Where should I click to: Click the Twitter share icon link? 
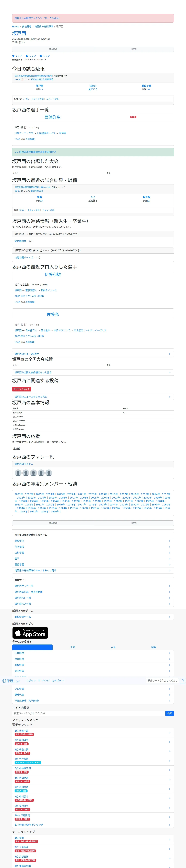17,56
